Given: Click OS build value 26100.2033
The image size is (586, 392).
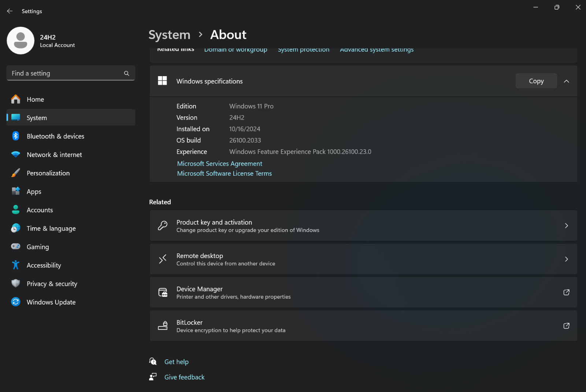Looking at the screenshot, I should click(x=245, y=140).
